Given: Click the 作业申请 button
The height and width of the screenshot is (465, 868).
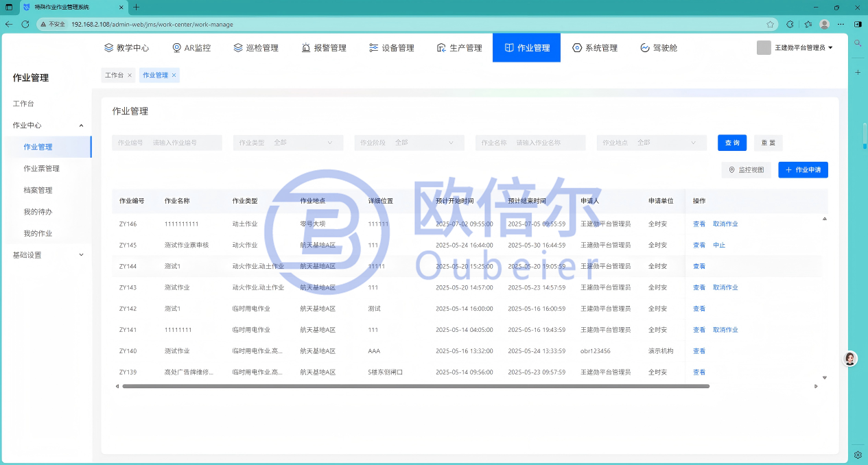Looking at the screenshot, I should (803, 169).
